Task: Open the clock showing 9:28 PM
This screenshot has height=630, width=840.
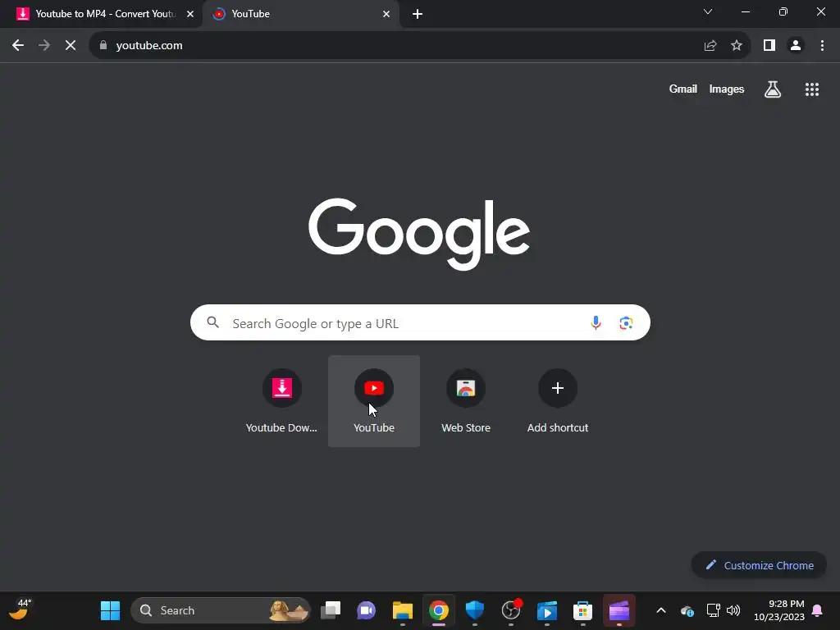Action: [779, 610]
